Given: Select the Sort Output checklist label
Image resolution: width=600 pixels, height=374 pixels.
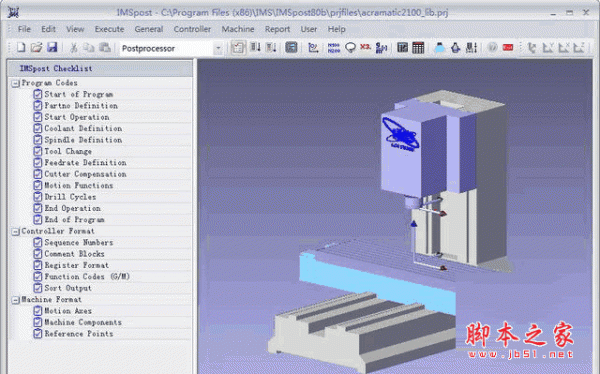Looking at the screenshot, I should [68, 288].
